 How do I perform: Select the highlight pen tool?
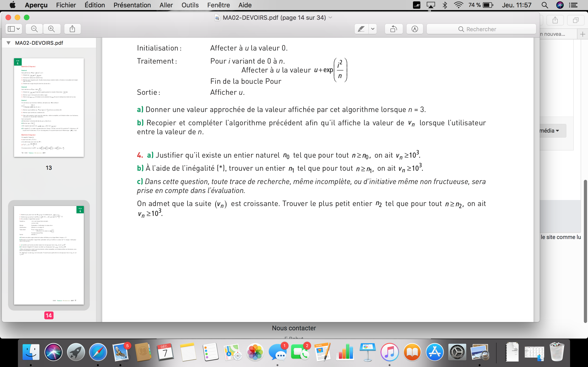[x=362, y=29]
